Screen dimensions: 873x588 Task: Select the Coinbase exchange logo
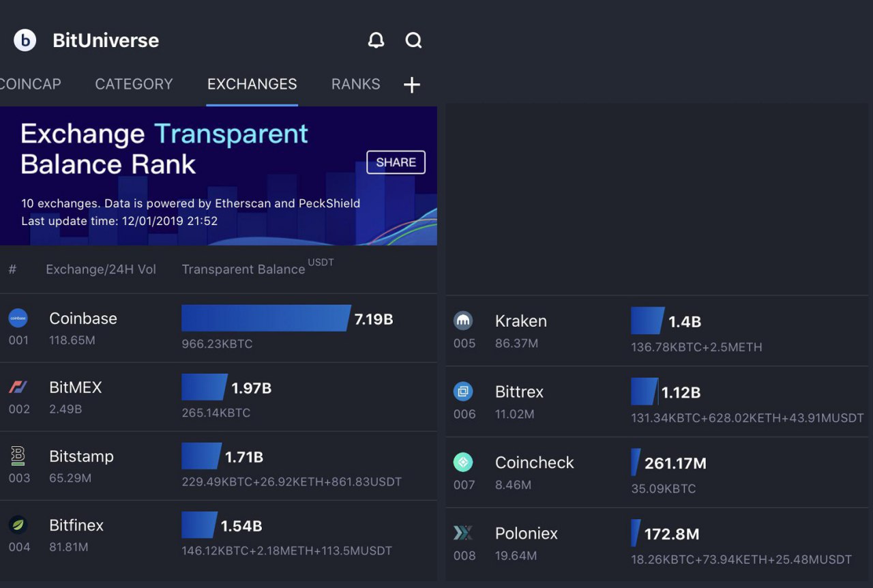18,318
